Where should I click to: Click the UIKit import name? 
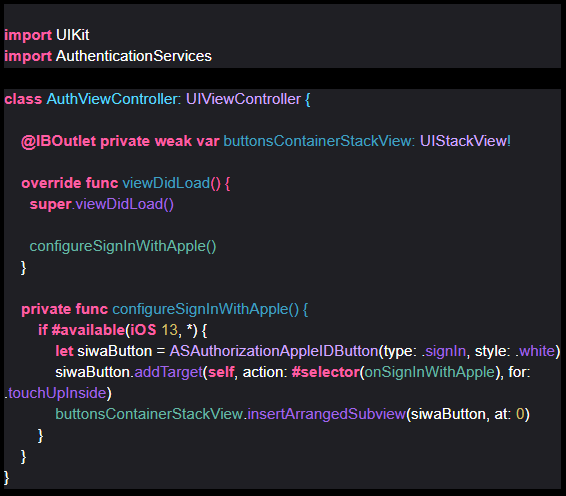73,35
